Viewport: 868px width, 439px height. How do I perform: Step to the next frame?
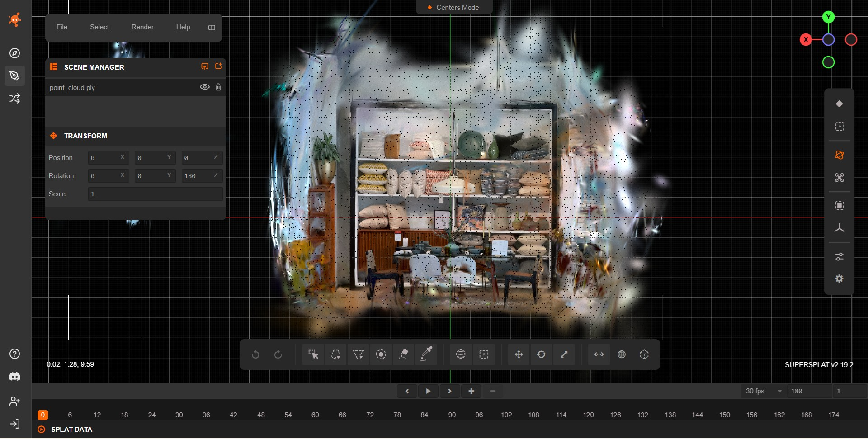point(450,392)
